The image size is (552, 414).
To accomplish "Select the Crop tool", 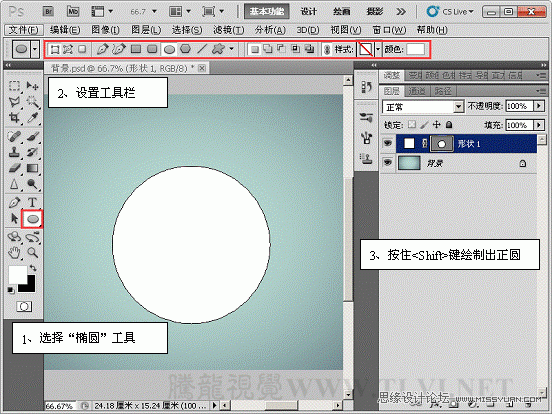I will pyautogui.click(x=14, y=118).
